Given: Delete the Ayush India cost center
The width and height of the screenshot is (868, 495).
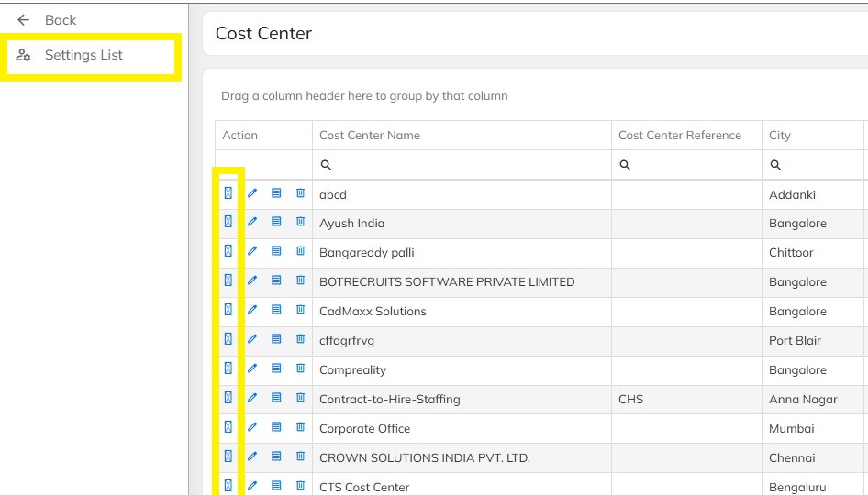Looking at the screenshot, I should click(300, 223).
